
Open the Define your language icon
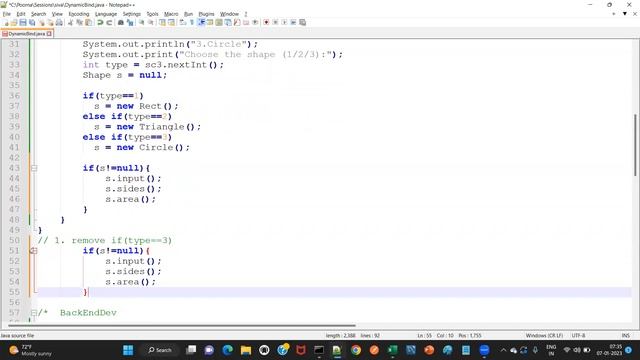pos(210,22)
